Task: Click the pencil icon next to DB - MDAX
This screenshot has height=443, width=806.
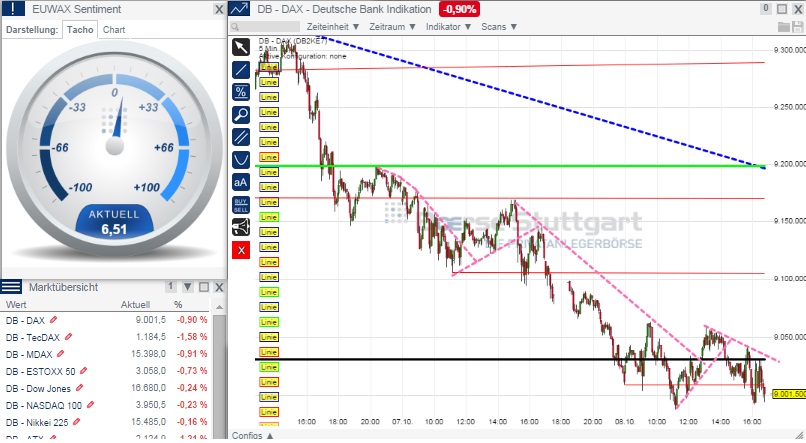Action: click(x=61, y=354)
